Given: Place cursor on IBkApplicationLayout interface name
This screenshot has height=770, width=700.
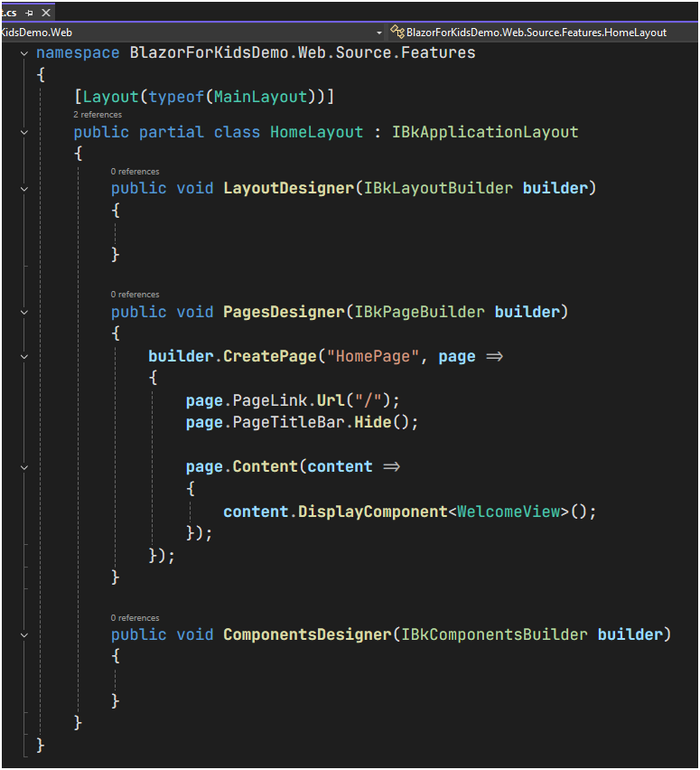Looking at the screenshot, I should (484, 133).
